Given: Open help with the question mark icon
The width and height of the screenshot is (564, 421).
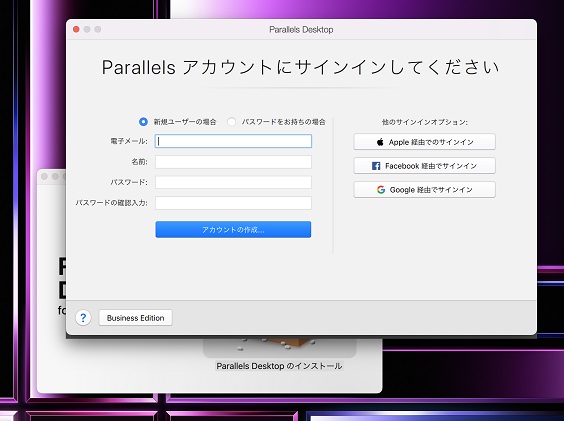Looking at the screenshot, I should click(83, 318).
